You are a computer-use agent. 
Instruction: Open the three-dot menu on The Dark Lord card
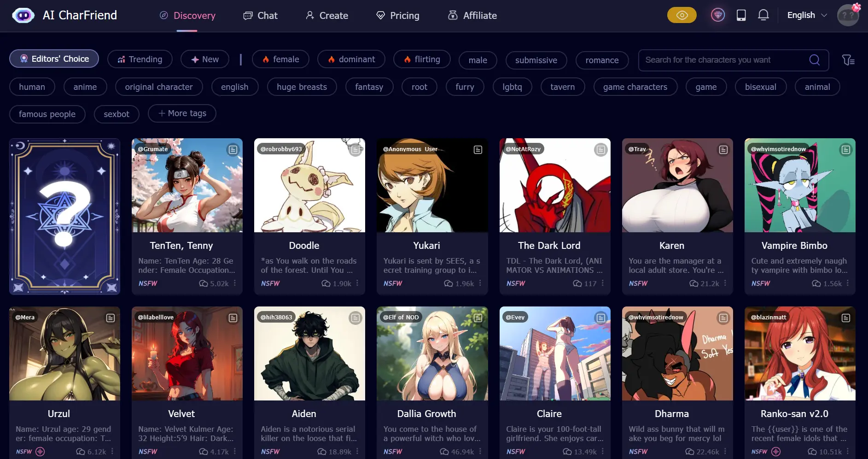[x=602, y=283]
